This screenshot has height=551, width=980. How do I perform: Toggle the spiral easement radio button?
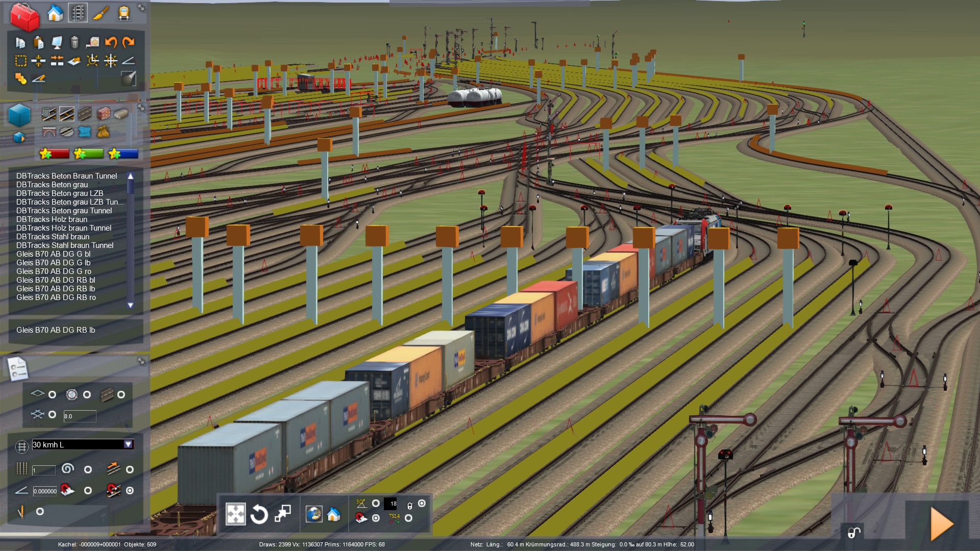pos(88,469)
